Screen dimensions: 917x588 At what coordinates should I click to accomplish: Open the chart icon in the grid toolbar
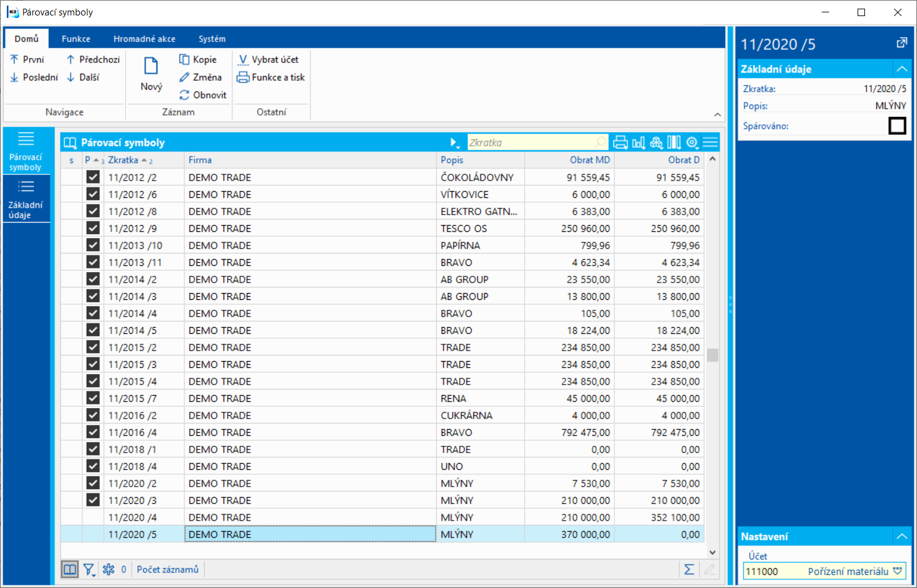coord(639,143)
